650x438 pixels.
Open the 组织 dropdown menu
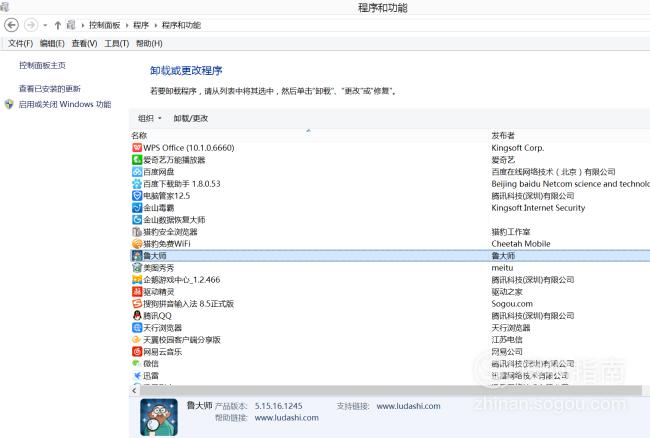tap(149, 119)
